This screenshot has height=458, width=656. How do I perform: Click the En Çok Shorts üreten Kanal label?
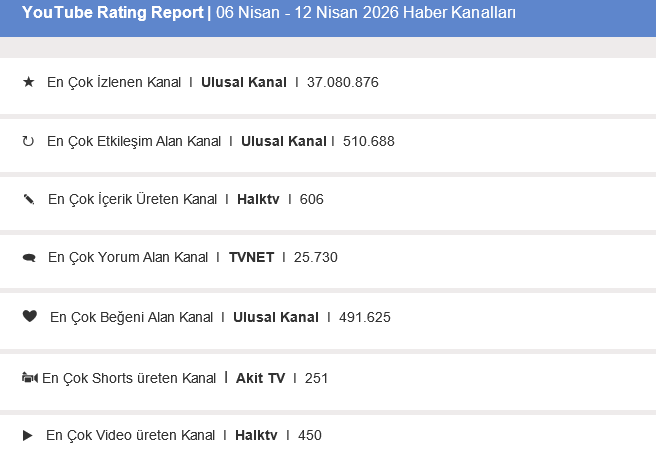pyautogui.click(x=129, y=378)
